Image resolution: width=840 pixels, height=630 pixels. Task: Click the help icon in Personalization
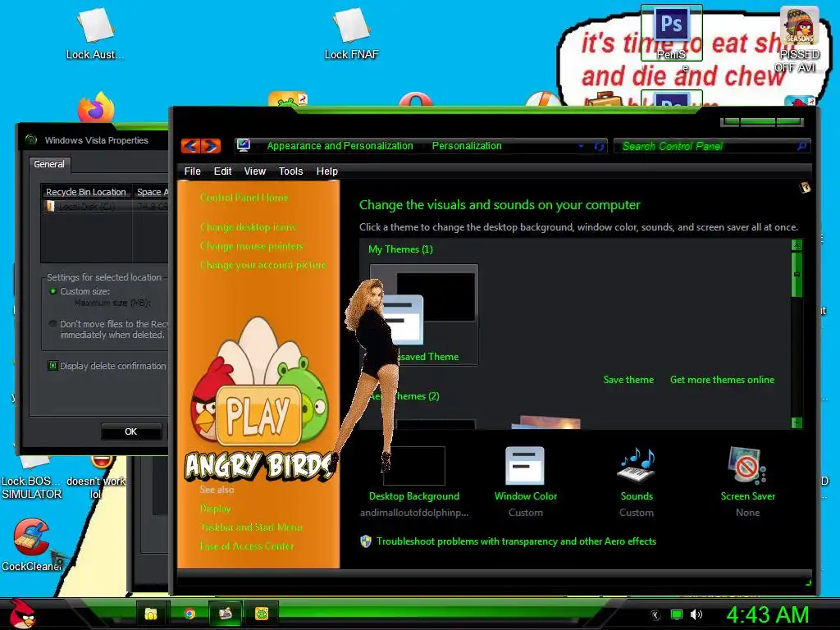click(x=805, y=187)
